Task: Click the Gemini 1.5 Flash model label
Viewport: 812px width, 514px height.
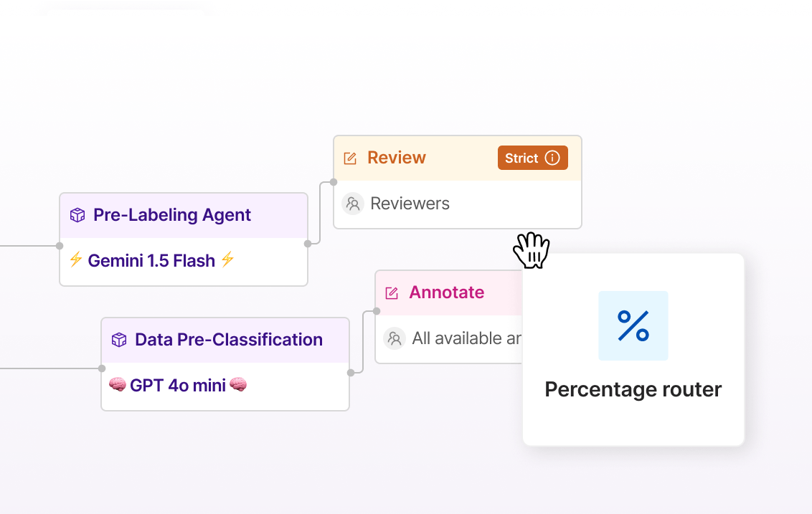Action: 151,260
